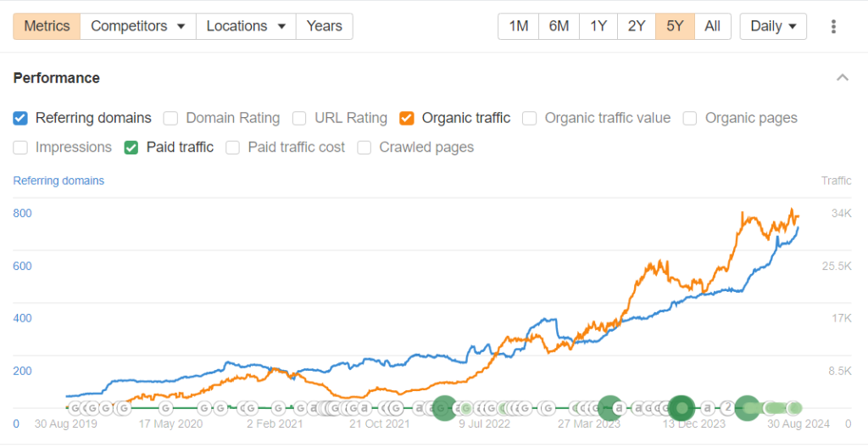Image resolution: width=868 pixels, height=448 pixels.
Task: Show the All time range
Action: point(712,26)
